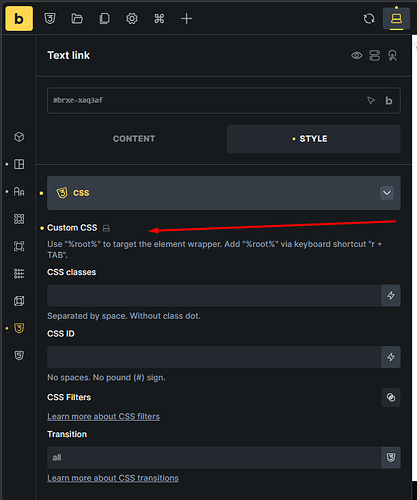Open layout style group in sidebar
This screenshot has width=417, height=500.
[19, 164]
